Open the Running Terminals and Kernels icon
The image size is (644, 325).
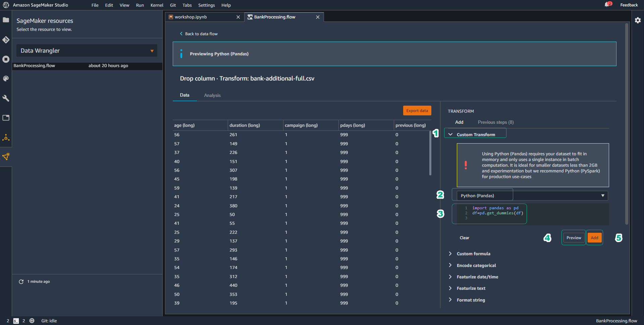6,59
